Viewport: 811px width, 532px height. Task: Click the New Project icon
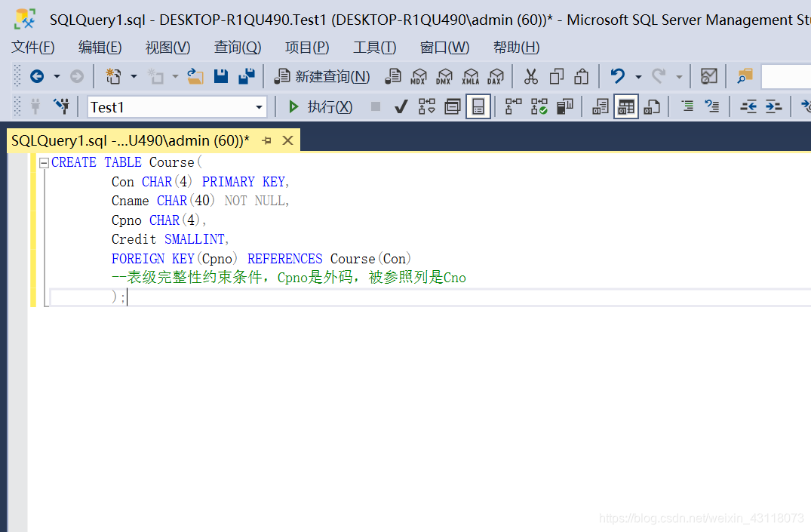click(113, 76)
